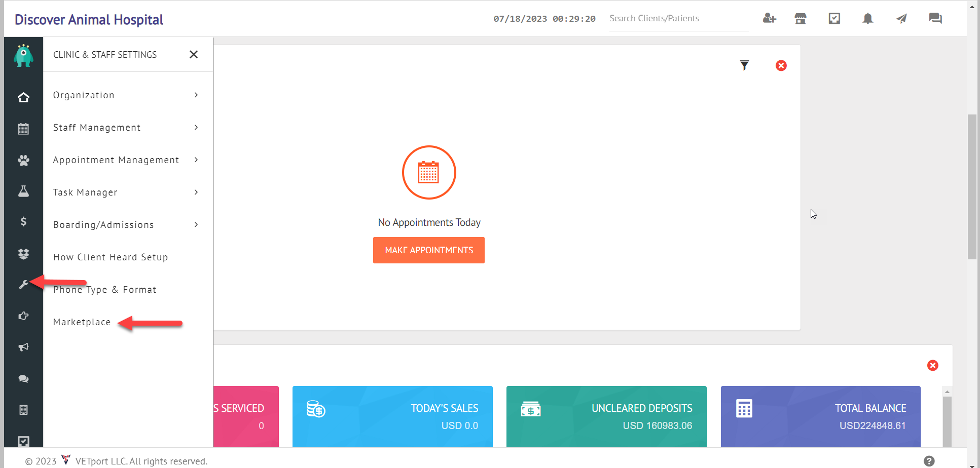Go to Home via sidebar house icon

(x=23, y=97)
